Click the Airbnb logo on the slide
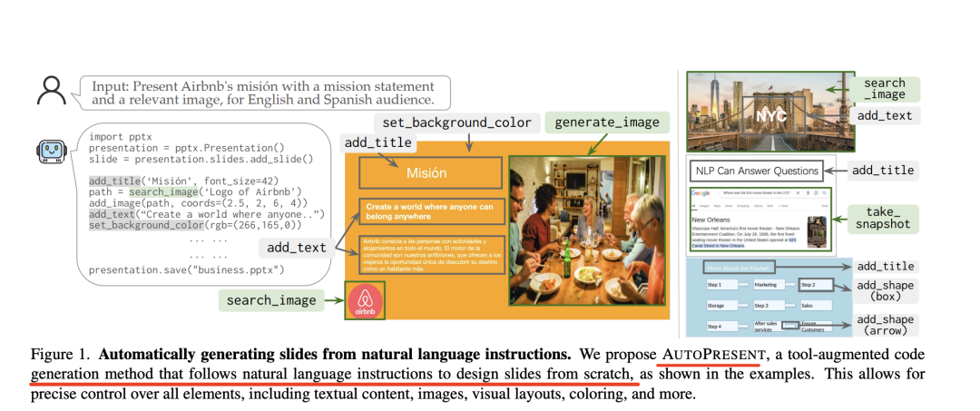 365,300
